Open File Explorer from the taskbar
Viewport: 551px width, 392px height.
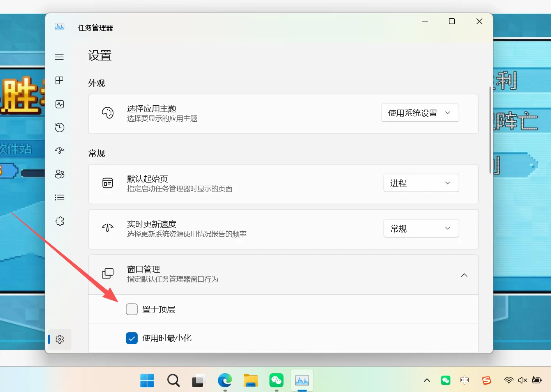point(251,380)
